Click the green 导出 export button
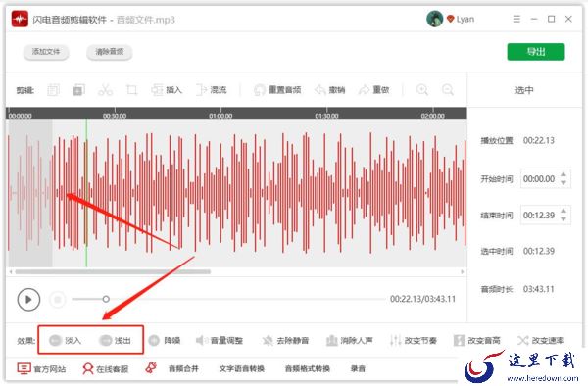 pos(536,52)
